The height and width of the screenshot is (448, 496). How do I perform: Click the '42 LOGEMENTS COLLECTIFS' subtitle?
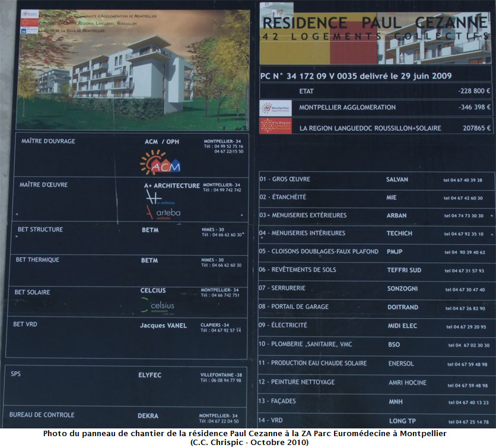pos(376,36)
